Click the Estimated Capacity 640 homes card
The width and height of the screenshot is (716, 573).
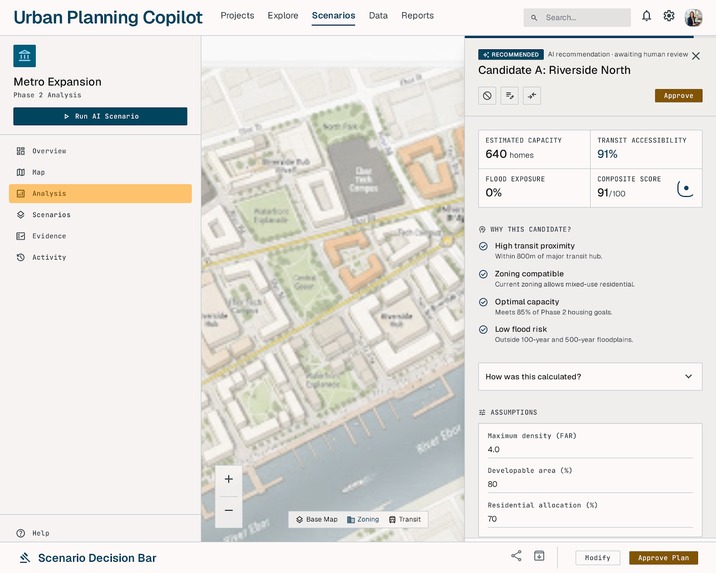(534, 149)
